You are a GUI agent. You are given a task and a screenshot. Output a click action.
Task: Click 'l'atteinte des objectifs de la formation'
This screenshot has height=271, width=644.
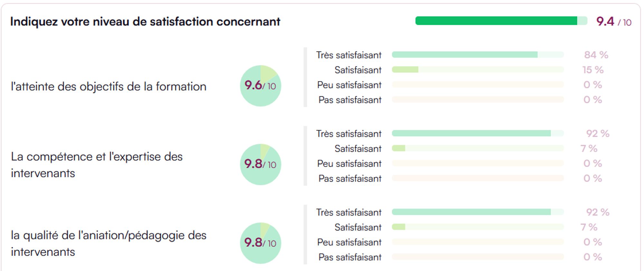coord(109,87)
